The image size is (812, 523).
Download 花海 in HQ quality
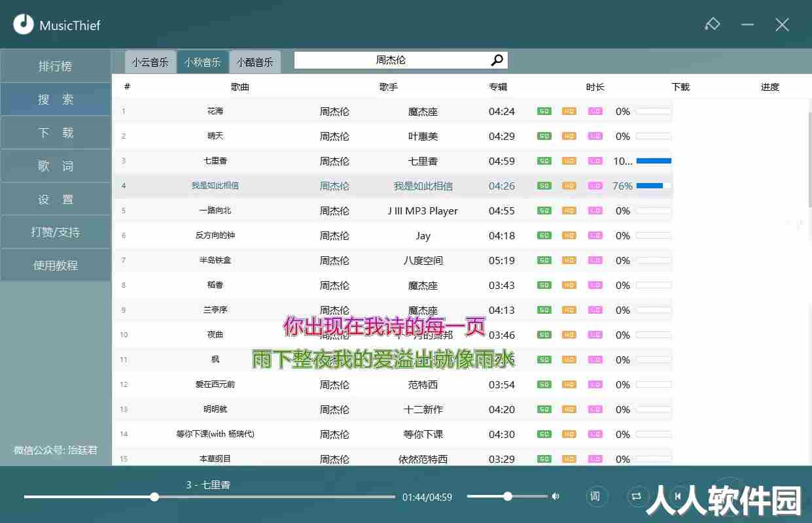(569, 111)
